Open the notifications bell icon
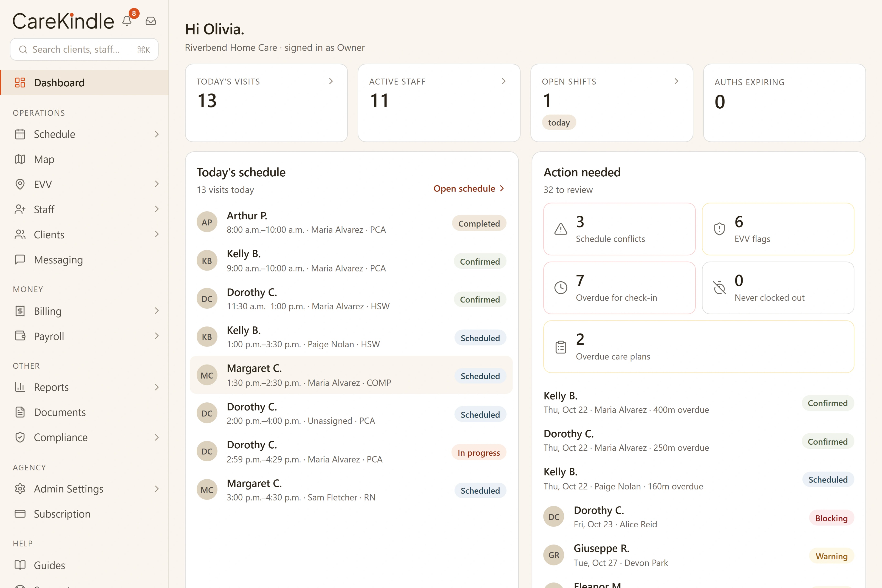The image size is (882, 588). tap(127, 21)
